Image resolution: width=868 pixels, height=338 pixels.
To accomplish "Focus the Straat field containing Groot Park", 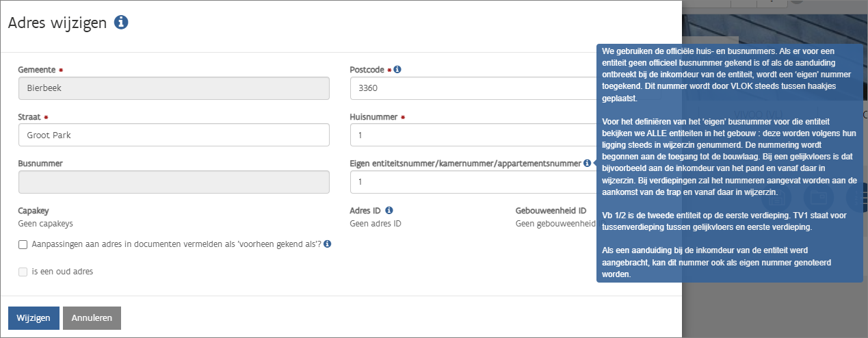I will [x=174, y=135].
